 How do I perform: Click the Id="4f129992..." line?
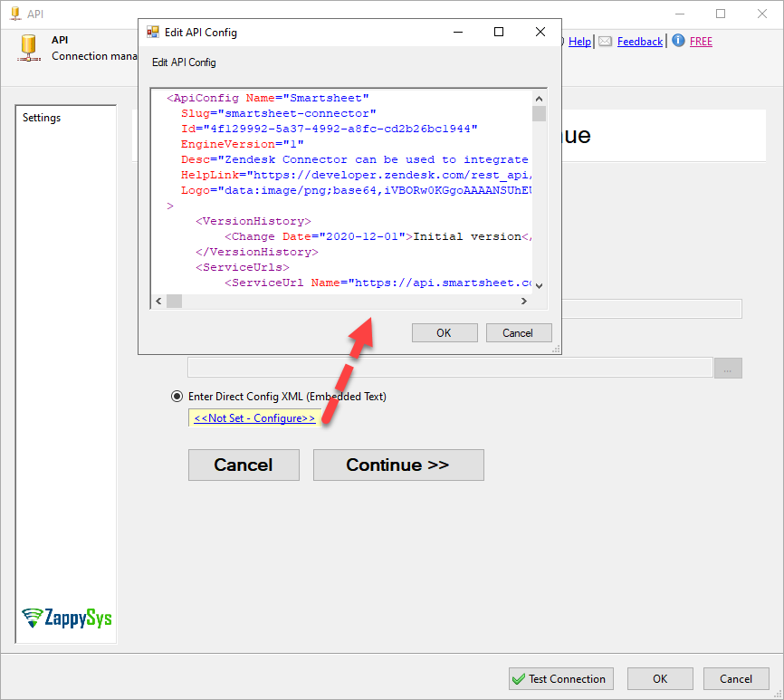pos(329,129)
